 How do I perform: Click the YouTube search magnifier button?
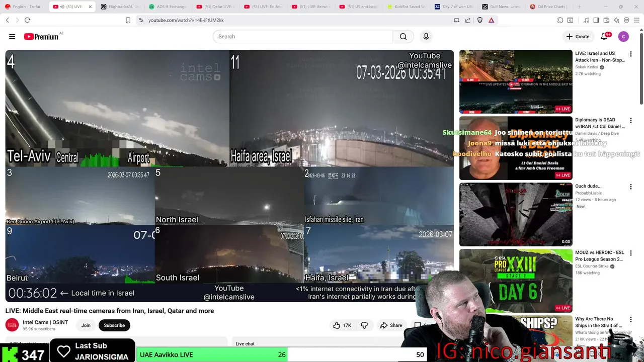click(403, 37)
